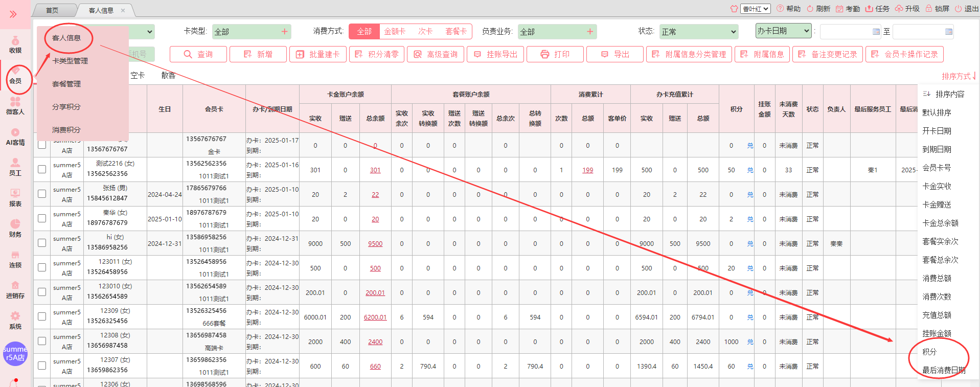Click the 锁屏 lock screen icon
This screenshot has width=980, height=387.
[x=929, y=9]
